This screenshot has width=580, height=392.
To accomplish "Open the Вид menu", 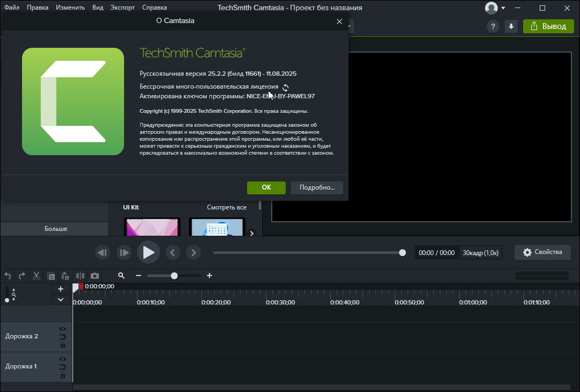I will [98, 8].
